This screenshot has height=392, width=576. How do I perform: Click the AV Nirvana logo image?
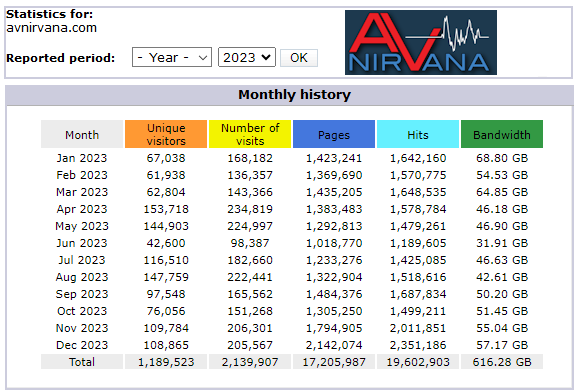pos(421,43)
